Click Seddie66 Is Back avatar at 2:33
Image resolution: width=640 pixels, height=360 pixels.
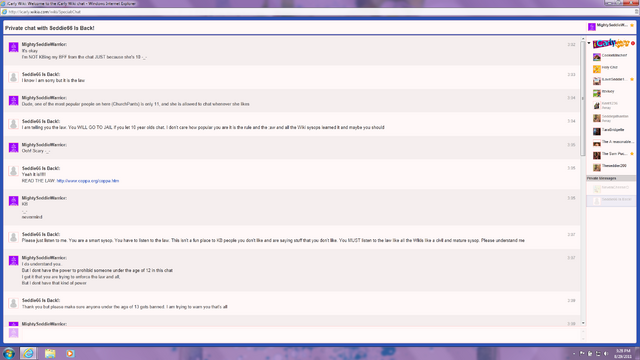(x=13, y=77)
